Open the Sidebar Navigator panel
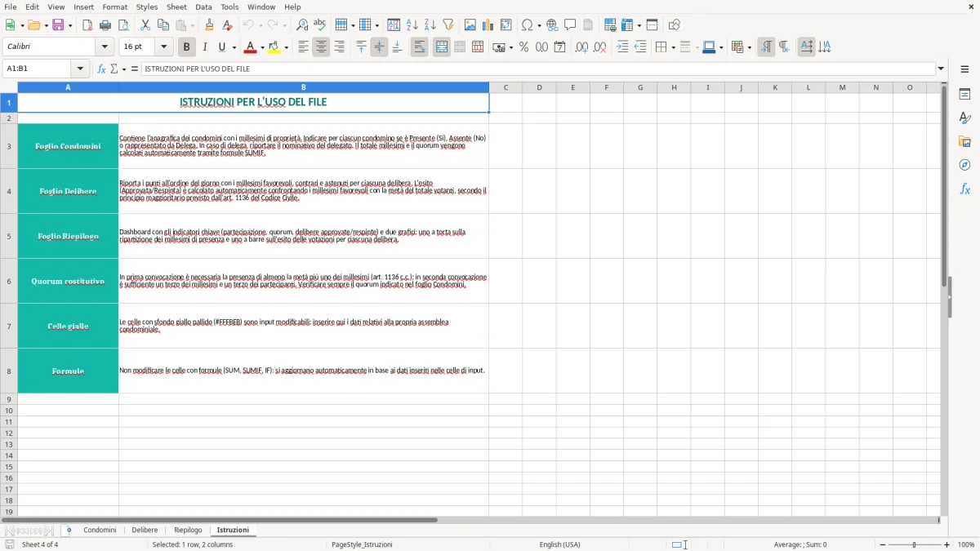This screenshot has height=551, width=980. 964,165
